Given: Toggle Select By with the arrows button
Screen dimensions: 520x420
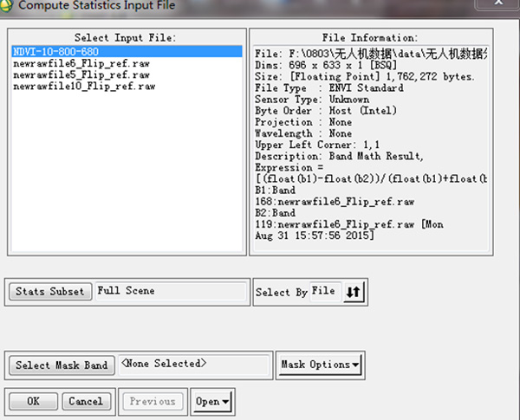Looking at the screenshot, I should (x=354, y=293).
